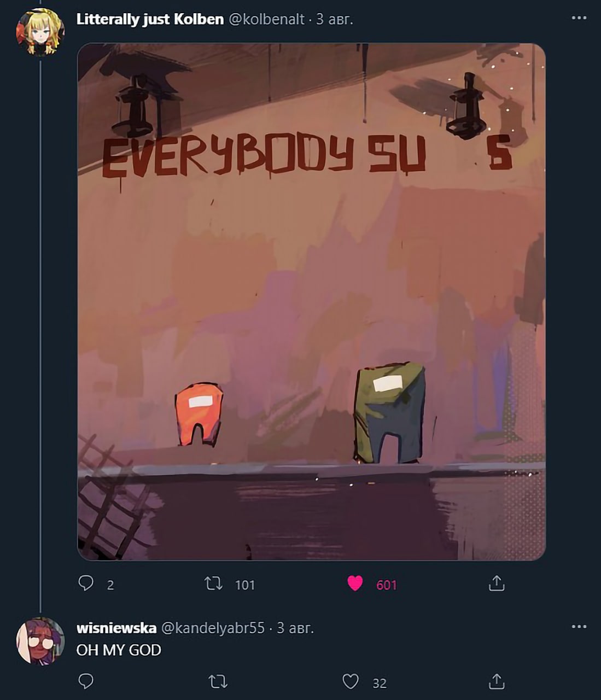Open wisniewska reply's 3 авг. timestamp
Screen dimensions: 601x700
pyautogui.click(x=295, y=628)
